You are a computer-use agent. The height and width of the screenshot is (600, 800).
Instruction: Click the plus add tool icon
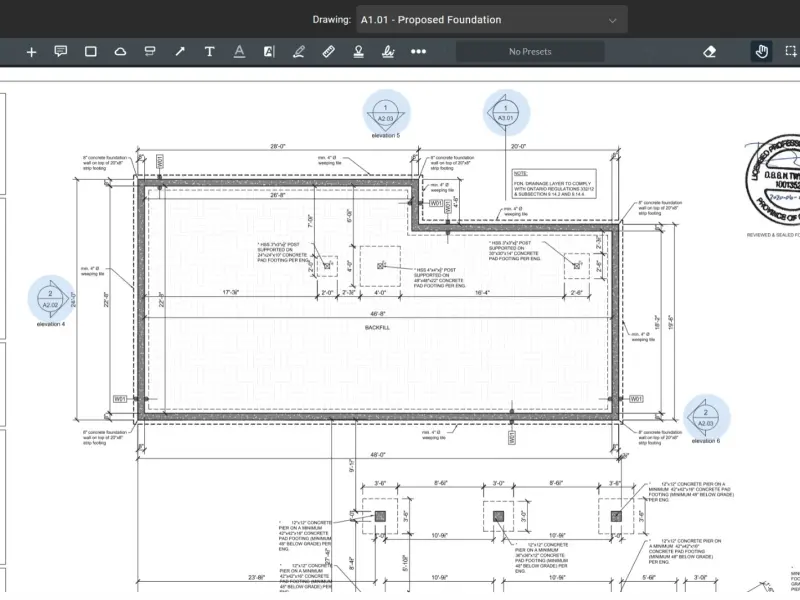(31, 52)
